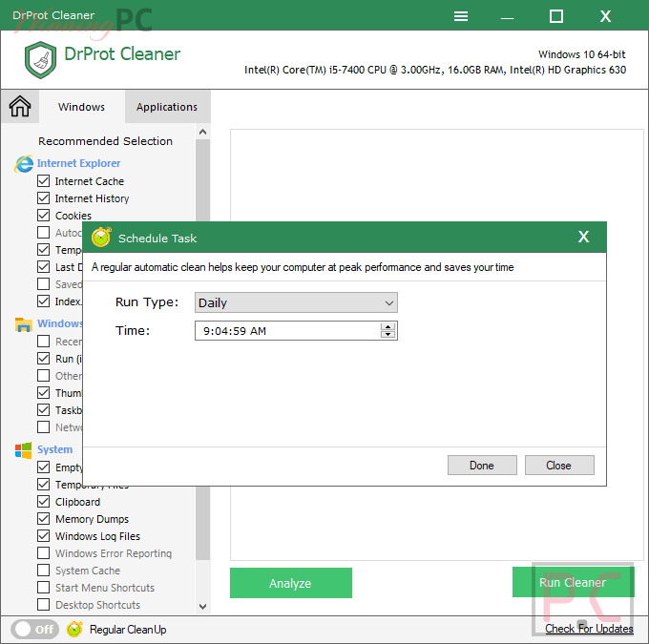Screen dimensions: 649x644
Task: Open the Check For Updates link
Action: 589,629
